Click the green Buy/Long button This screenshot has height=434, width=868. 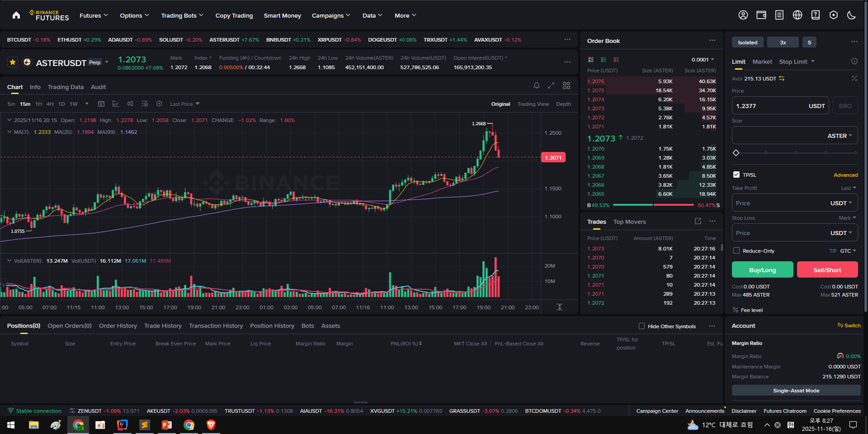(762, 270)
